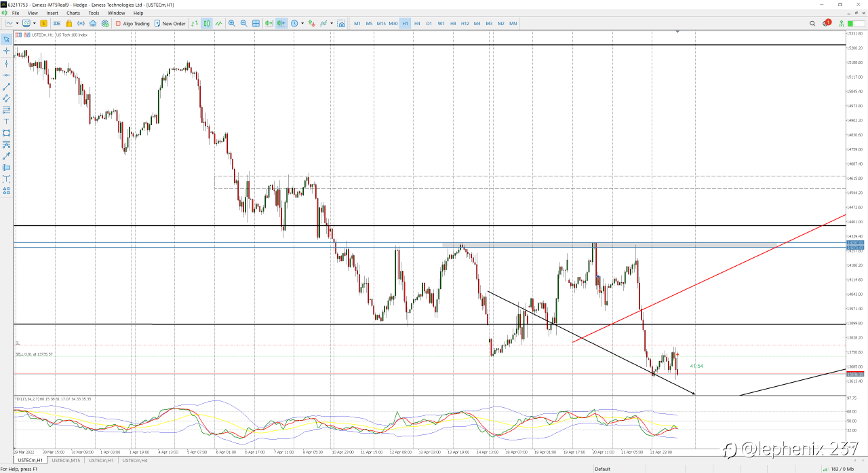Viewport: 868px width, 473px height.
Task: Open the New Order dialog
Action: point(170,23)
